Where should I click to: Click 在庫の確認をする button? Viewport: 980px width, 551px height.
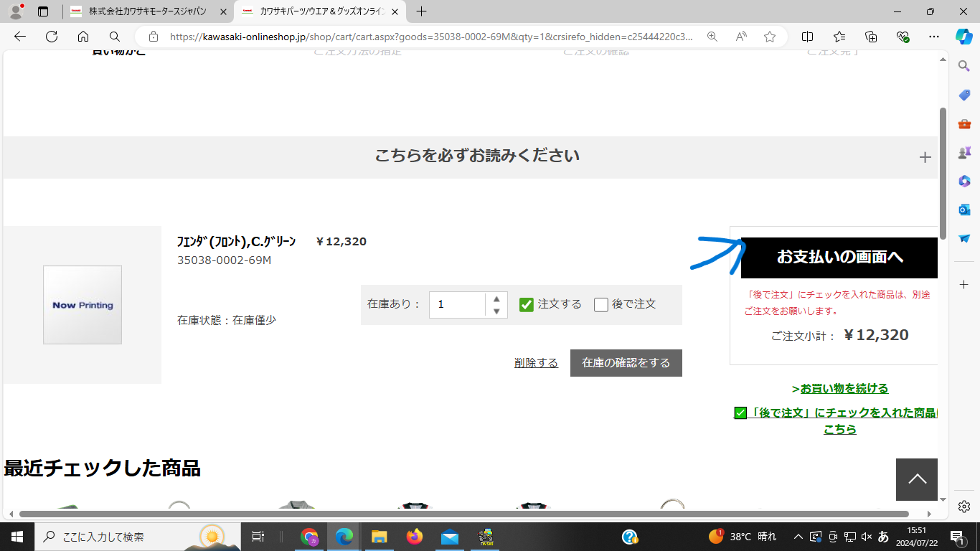(626, 363)
